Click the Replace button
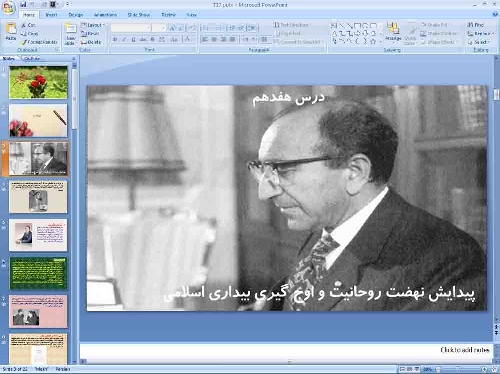The height and width of the screenshot is (374, 500). 480,33
